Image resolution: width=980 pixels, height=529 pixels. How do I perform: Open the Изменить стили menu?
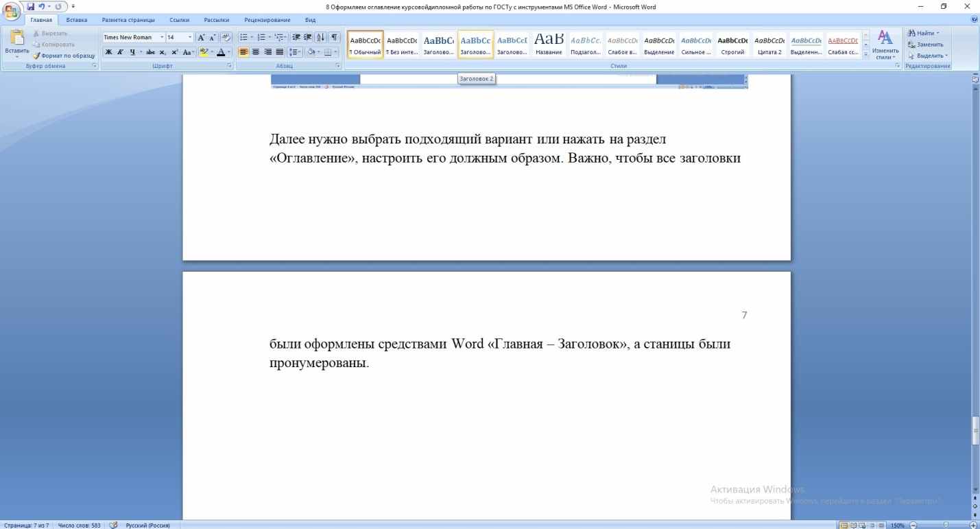(x=885, y=45)
